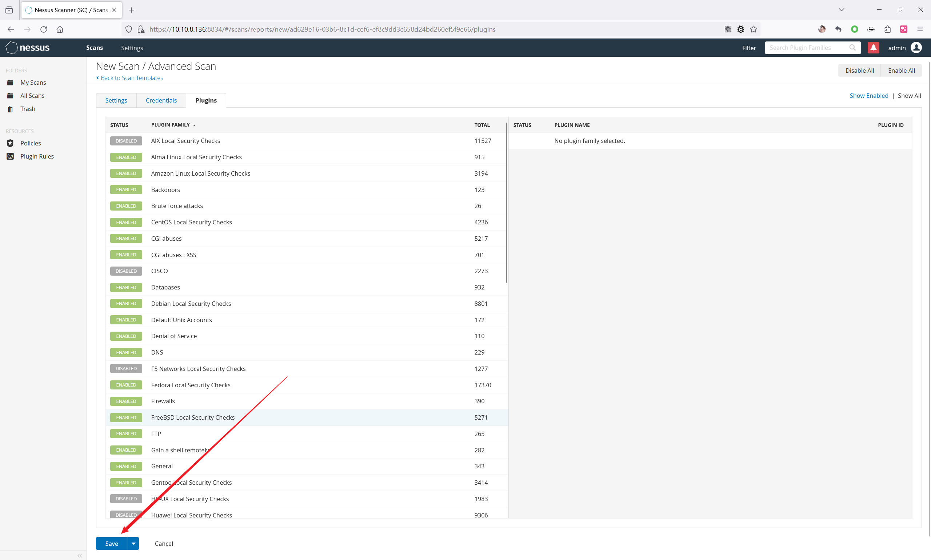Open All Scans folder icon
This screenshot has width=931, height=560.
point(10,96)
